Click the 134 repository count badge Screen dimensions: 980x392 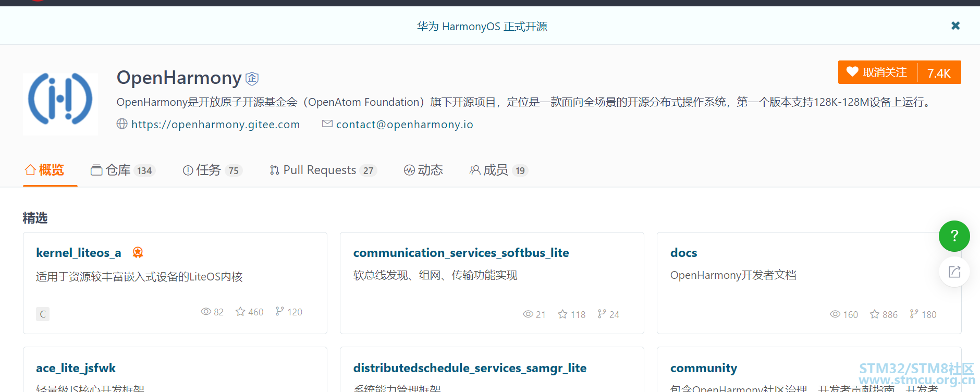coord(145,170)
